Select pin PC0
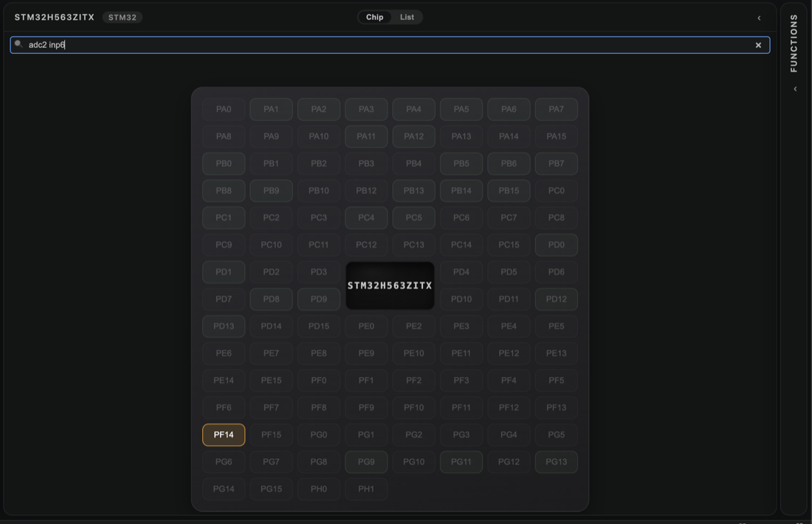Image resolution: width=812 pixels, height=524 pixels. coord(556,190)
